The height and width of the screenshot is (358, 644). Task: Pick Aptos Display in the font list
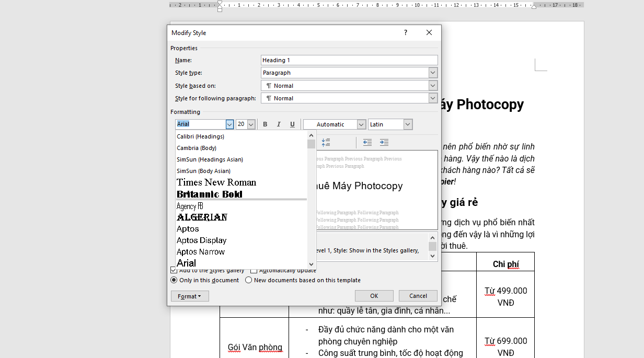202,240
